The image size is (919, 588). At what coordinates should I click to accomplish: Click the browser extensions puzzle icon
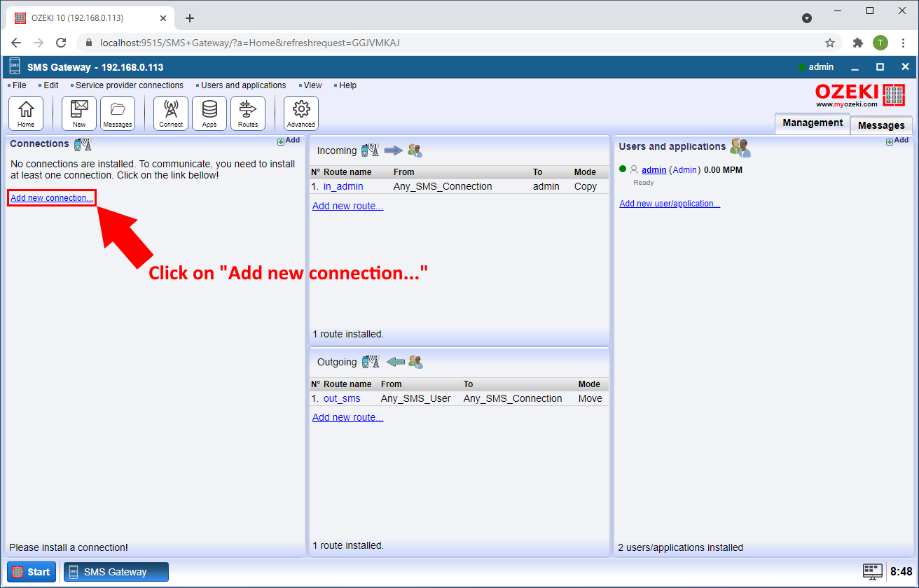[857, 43]
